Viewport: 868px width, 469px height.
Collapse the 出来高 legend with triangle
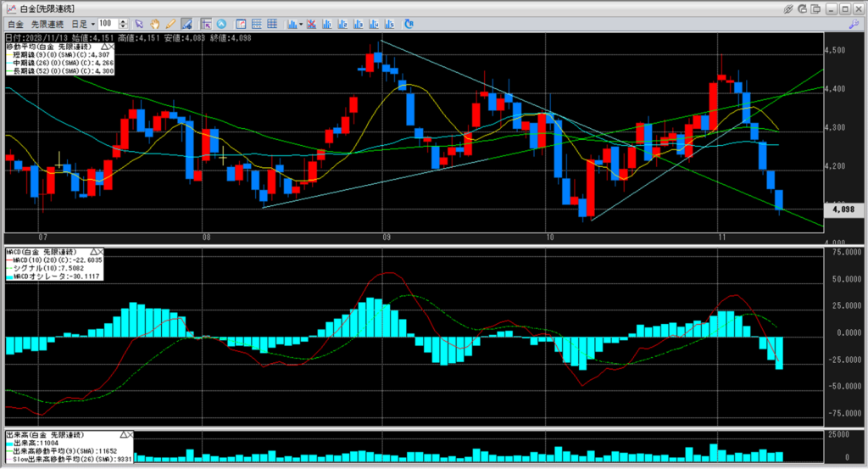point(123,435)
